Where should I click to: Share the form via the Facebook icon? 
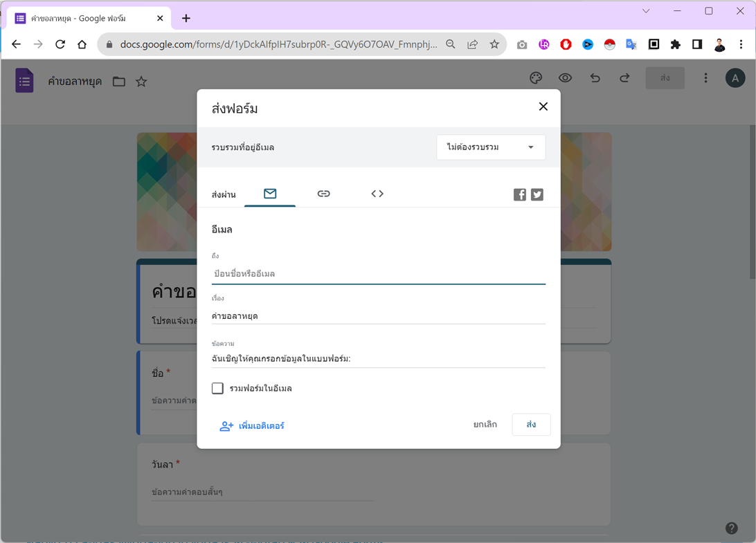519,194
